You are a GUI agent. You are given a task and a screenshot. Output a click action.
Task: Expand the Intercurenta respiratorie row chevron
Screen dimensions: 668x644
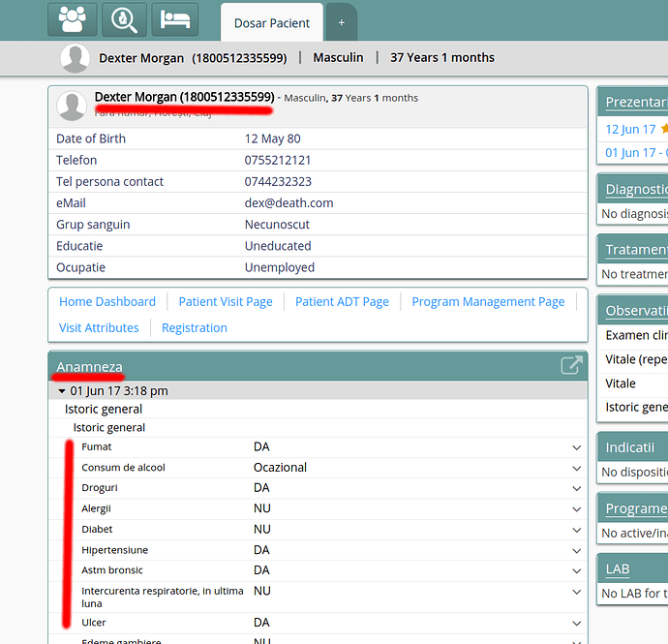576,592
